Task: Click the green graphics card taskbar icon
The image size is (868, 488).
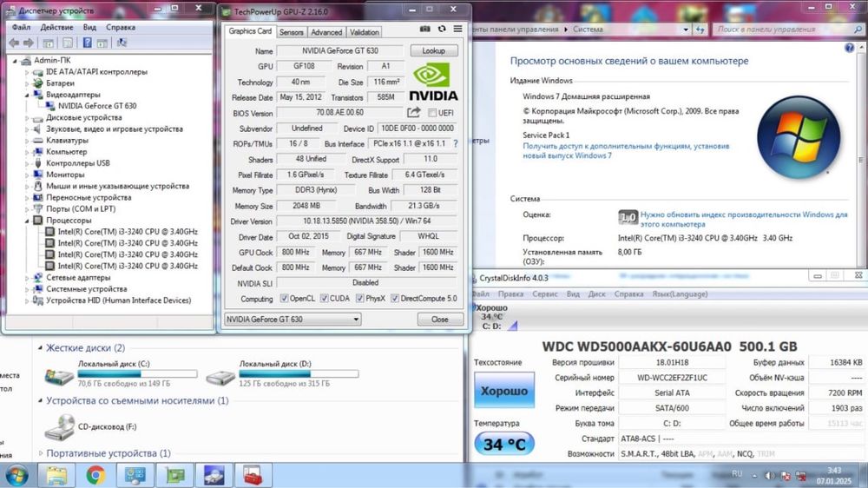Action: coord(174,475)
